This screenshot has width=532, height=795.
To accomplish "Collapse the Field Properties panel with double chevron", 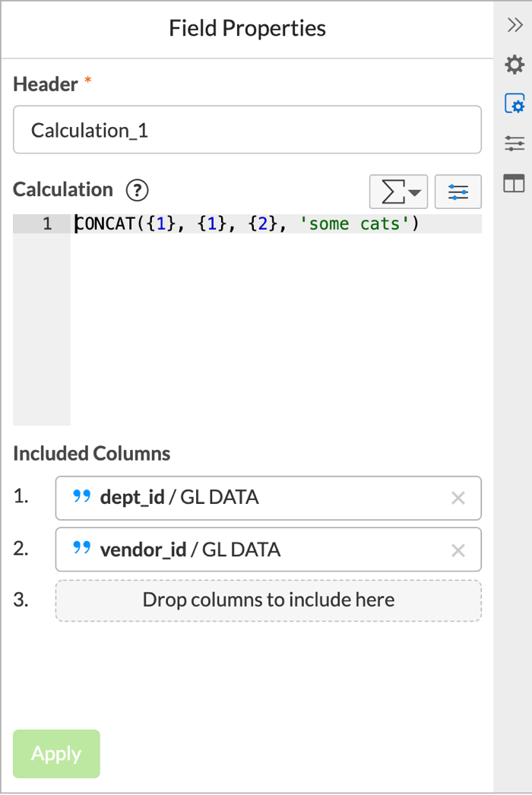I will coord(515,24).
